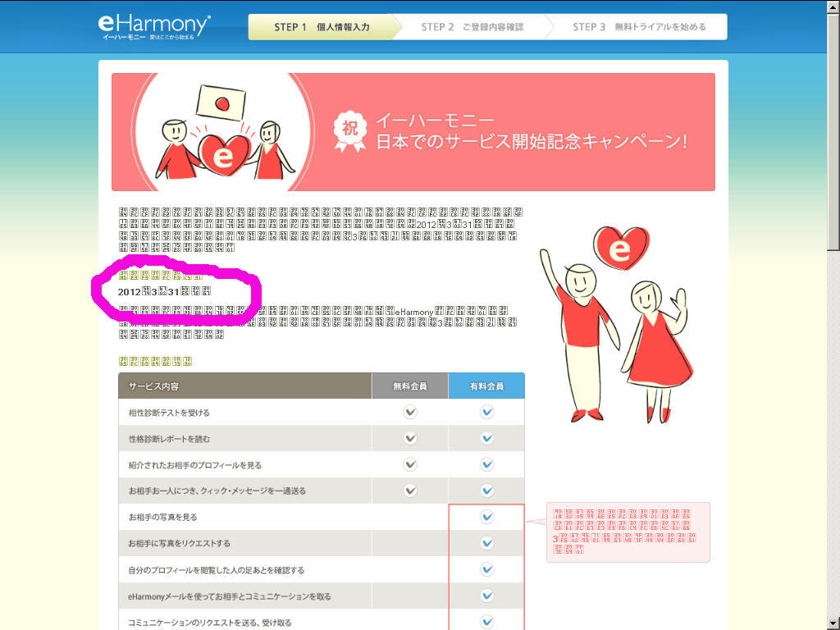
Task: Click the イーハーモニー 日本でのサービス開始記念キャンペーン banner title
Action: [x=531, y=131]
